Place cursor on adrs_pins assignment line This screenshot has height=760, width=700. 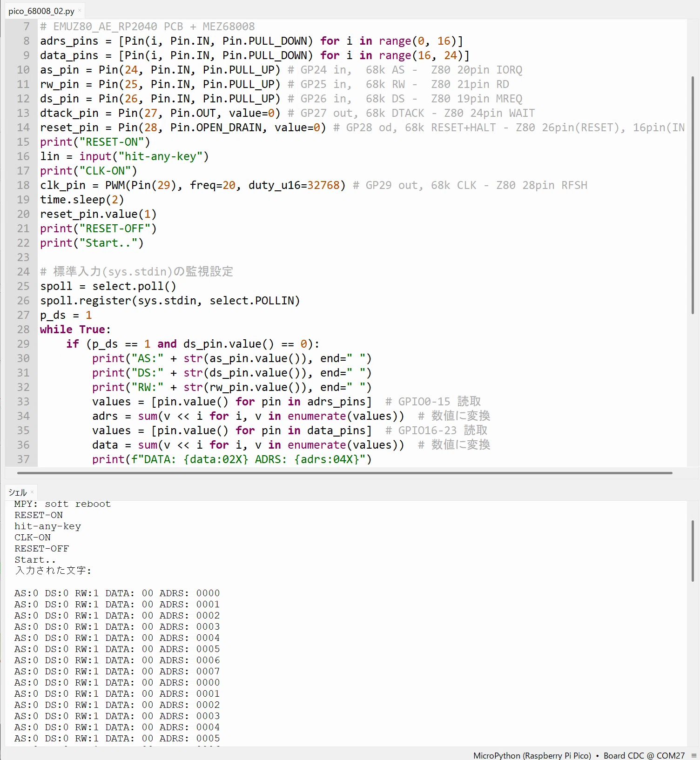point(252,41)
